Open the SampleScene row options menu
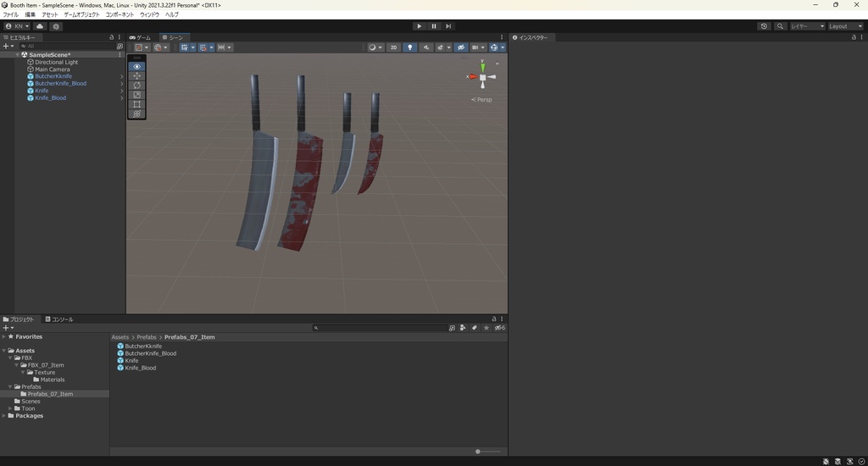 (x=120, y=55)
